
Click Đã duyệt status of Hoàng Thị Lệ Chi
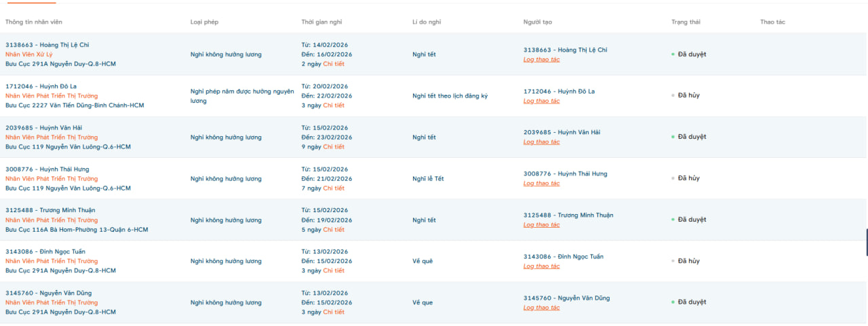click(692, 54)
